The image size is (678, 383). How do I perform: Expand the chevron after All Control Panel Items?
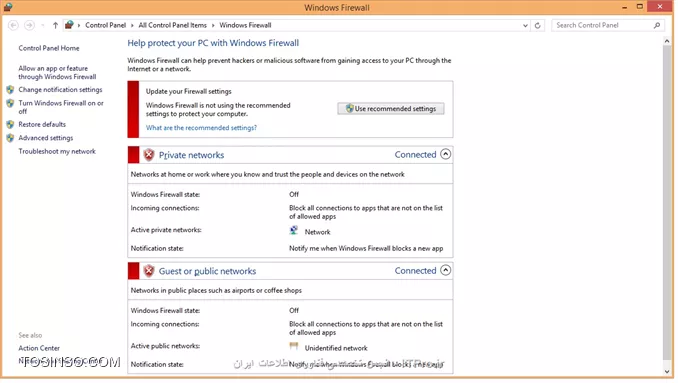(x=213, y=26)
